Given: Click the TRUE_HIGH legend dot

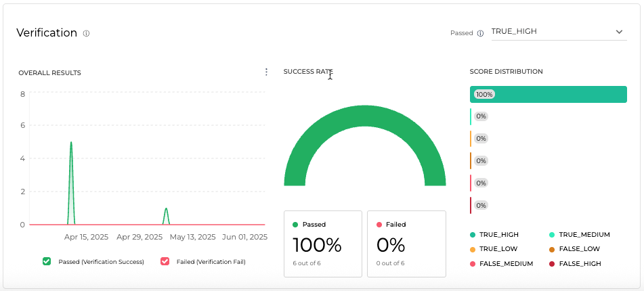Looking at the screenshot, I should (x=473, y=235).
